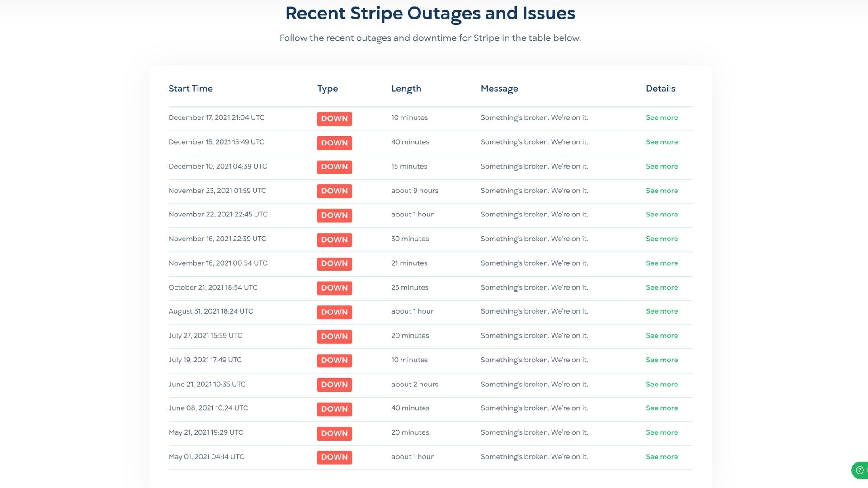Click DOWN badge in May 01, 2021 row
868x488 pixels.
335,457
